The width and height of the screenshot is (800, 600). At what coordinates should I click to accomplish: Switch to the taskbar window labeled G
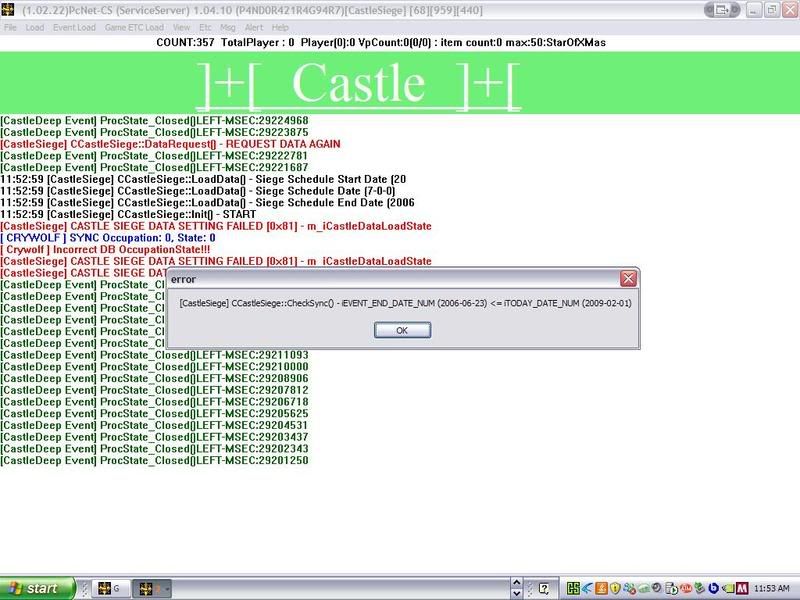[x=110, y=589]
